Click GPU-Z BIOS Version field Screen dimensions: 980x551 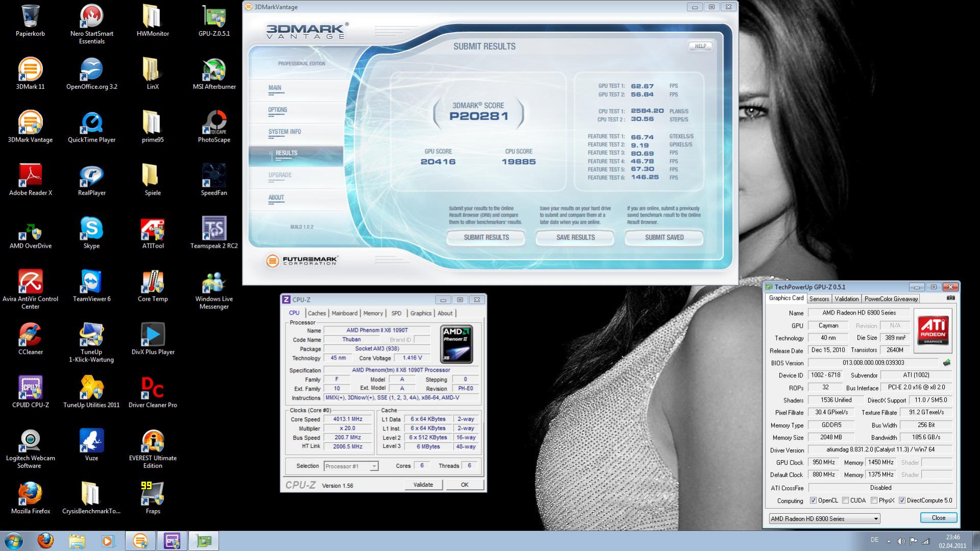[873, 363]
